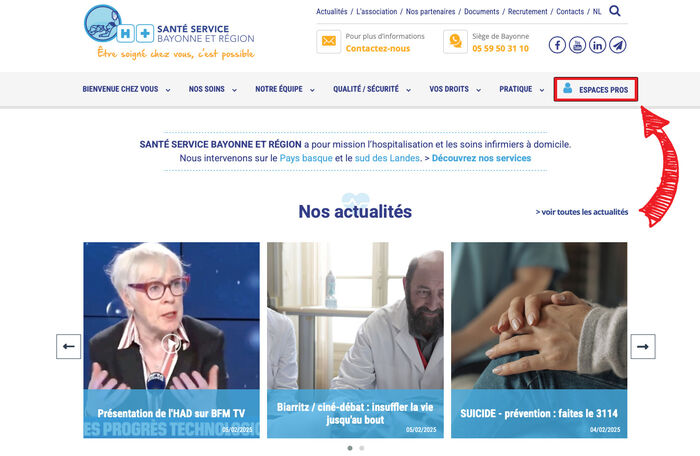Expand the Bienvenue chez vous menu

click(126, 89)
